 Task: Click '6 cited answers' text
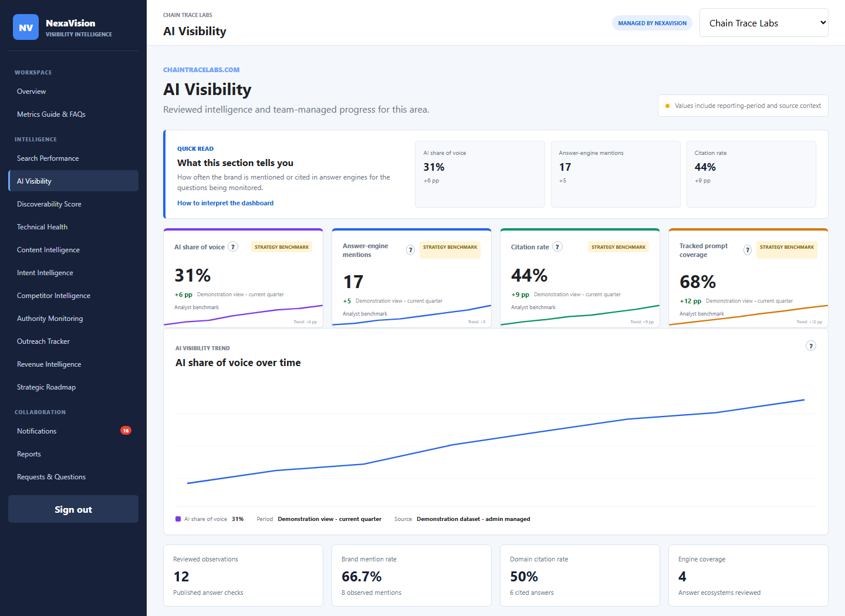coord(532,593)
